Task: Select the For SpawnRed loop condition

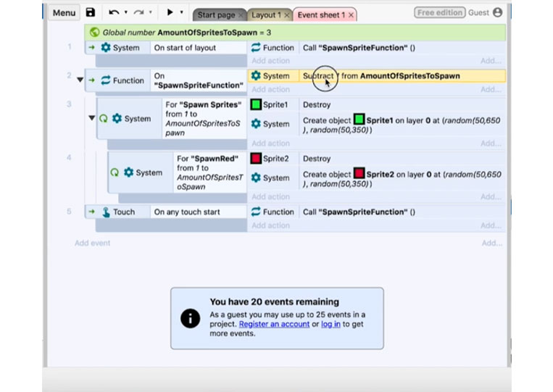Action: coord(210,172)
